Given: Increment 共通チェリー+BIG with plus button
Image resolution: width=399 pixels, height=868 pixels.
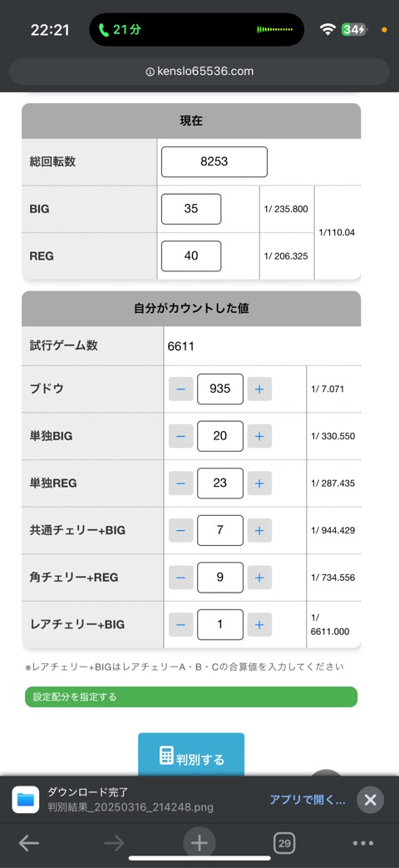Looking at the screenshot, I should pos(259,530).
